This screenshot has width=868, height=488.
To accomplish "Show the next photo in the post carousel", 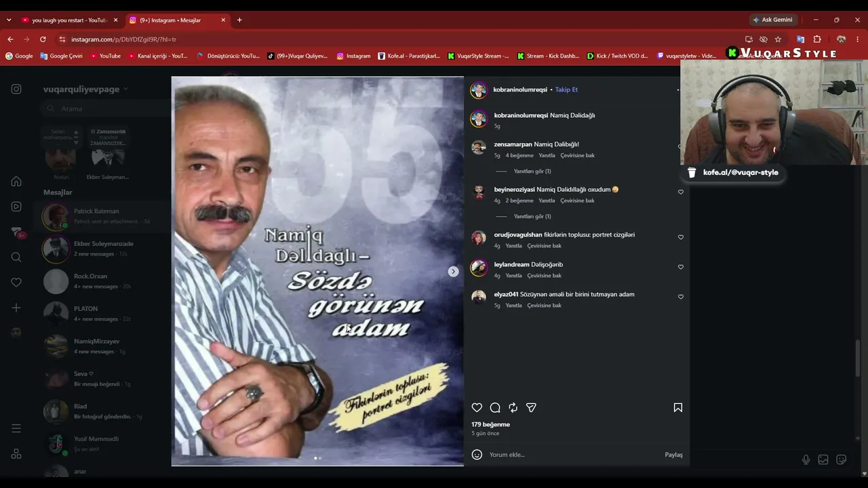I will point(453,271).
